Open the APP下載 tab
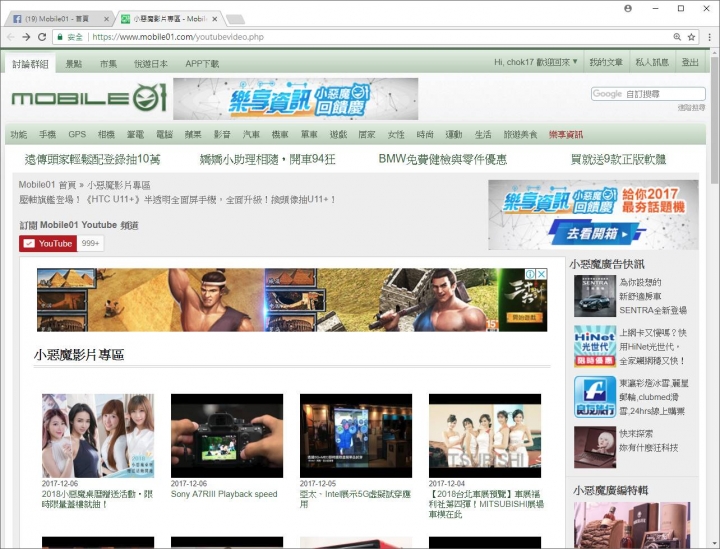Image resolution: width=720 pixels, height=549 pixels. click(202, 64)
